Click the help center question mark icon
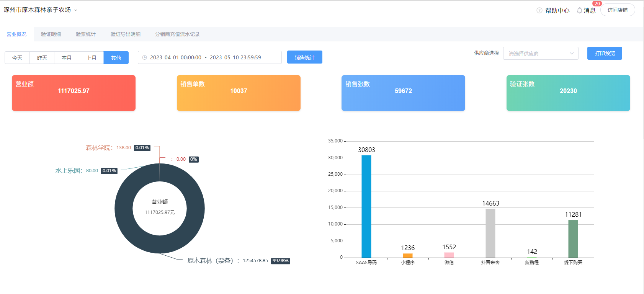The width and height of the screenshot is (644, 294). point(539,10)
